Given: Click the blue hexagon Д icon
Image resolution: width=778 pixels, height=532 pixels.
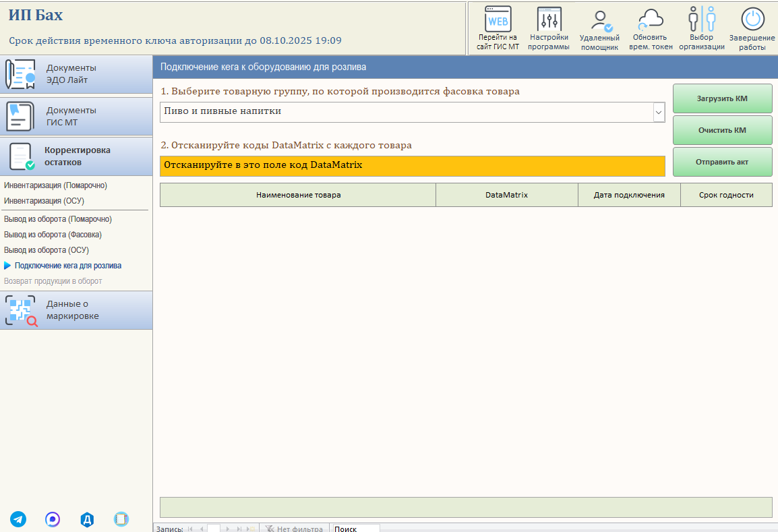Looking at the screenshot, I should click(x=87, y=519).
